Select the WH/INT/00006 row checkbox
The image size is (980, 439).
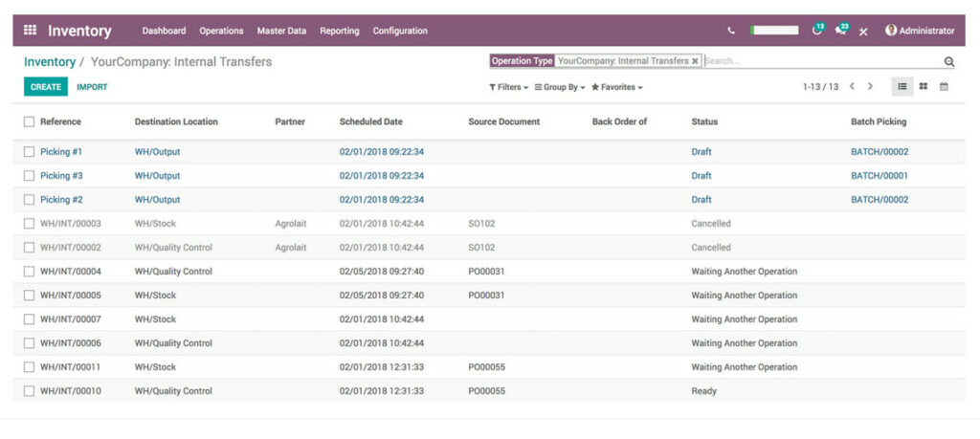click(x=29, y=342)
